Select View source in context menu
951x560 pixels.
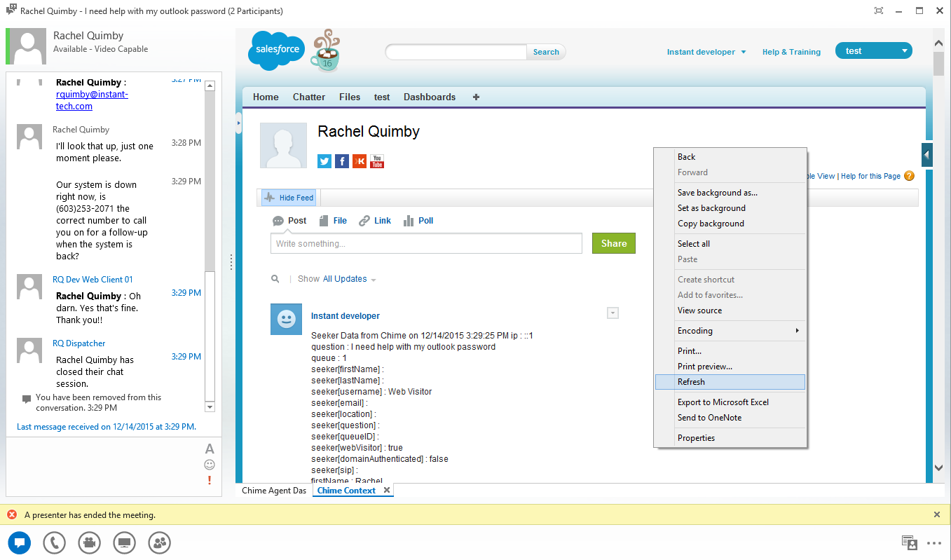[x=730, y=310]
